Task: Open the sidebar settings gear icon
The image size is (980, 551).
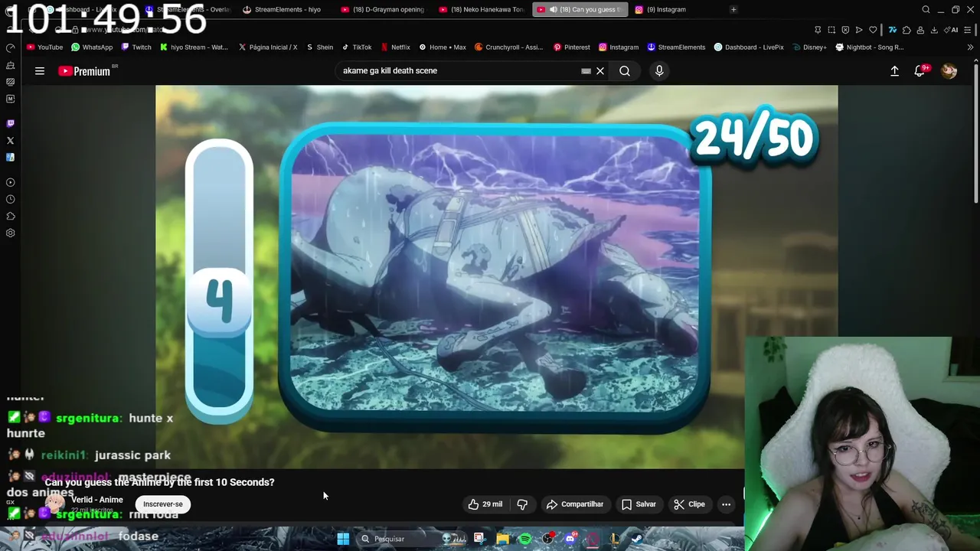Action: [x=10, y=233]
